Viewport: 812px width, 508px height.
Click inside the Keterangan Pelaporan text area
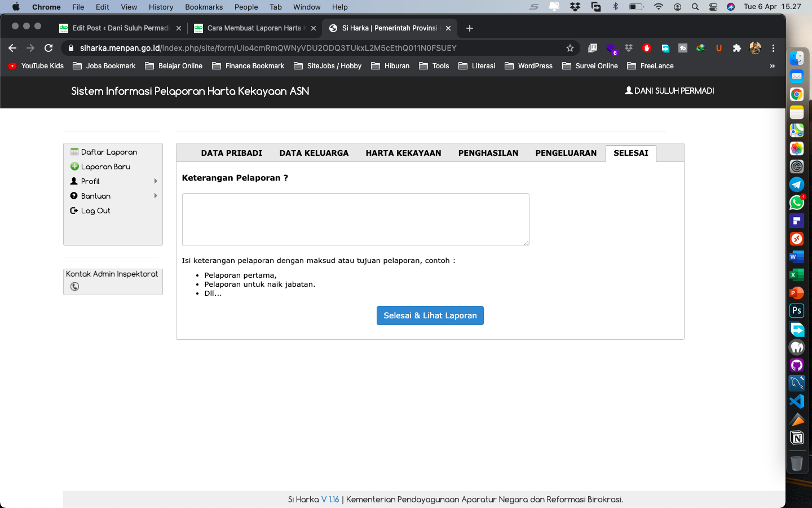pyautogui.click(x=355, y=220)
